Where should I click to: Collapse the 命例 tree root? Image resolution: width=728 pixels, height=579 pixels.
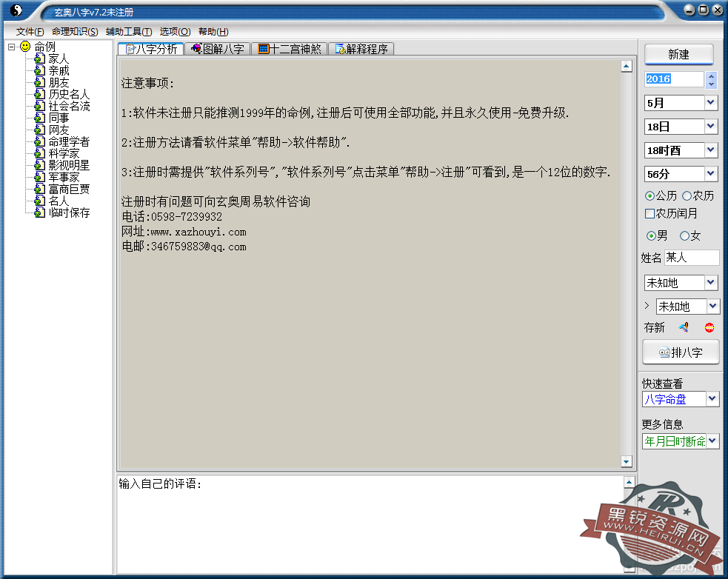point(12,47)
